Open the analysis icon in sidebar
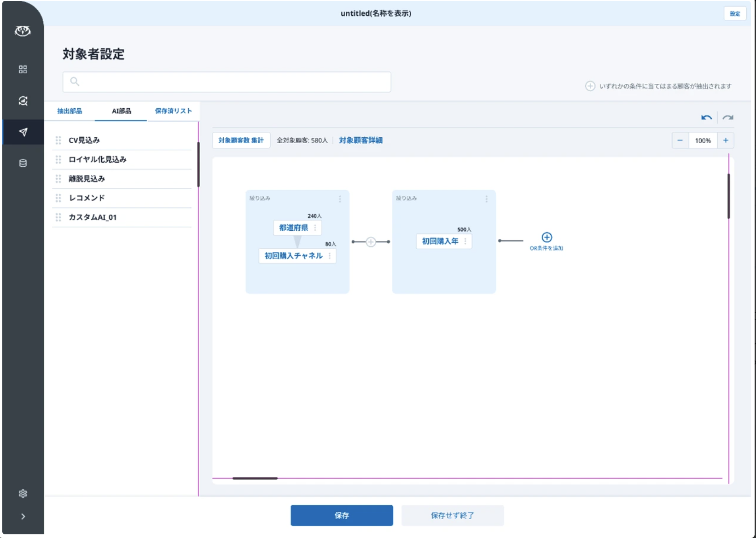Screen dimensions: 756x538 click(23, 101)
